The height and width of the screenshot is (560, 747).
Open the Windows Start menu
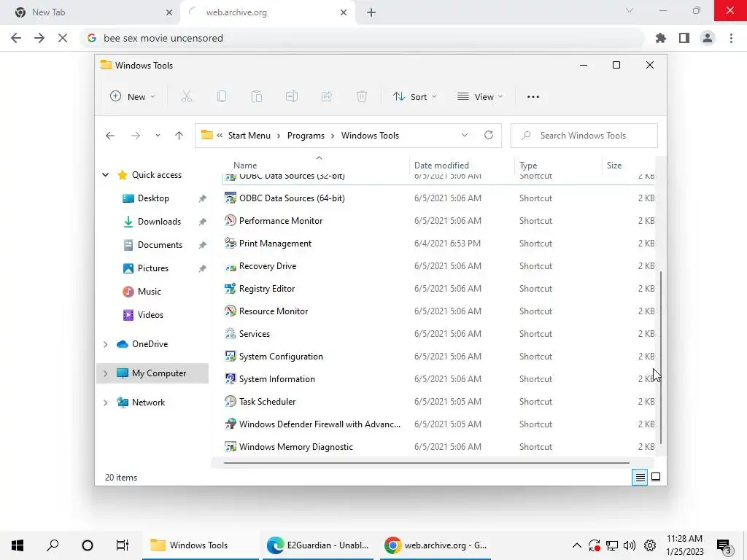point(18,545)
